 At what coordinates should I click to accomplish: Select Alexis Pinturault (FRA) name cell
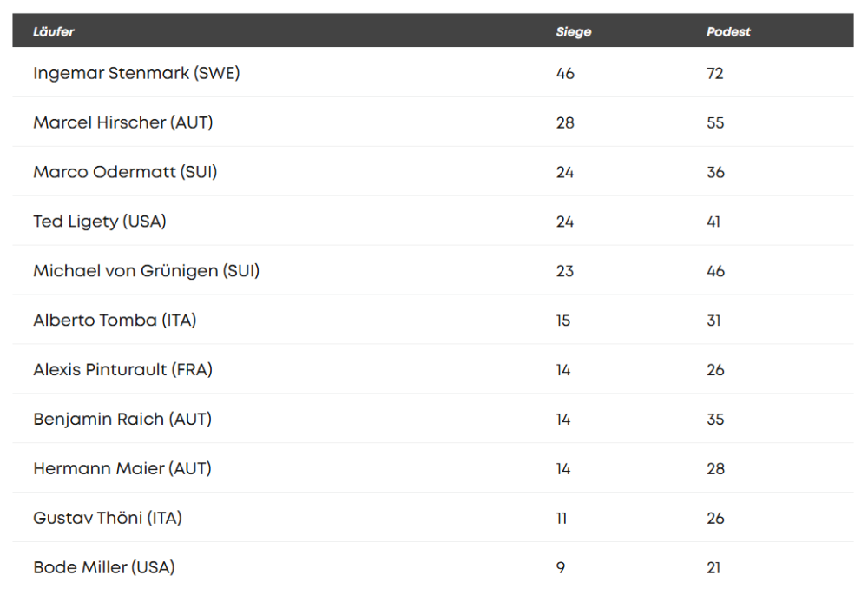pyautogui.click(x=123, y=370)
